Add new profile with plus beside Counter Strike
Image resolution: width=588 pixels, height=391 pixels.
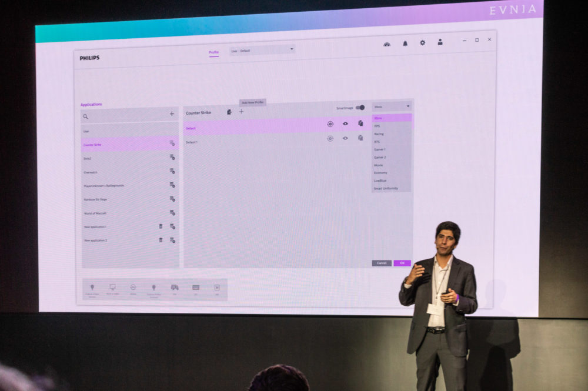(x=241, y=111)
